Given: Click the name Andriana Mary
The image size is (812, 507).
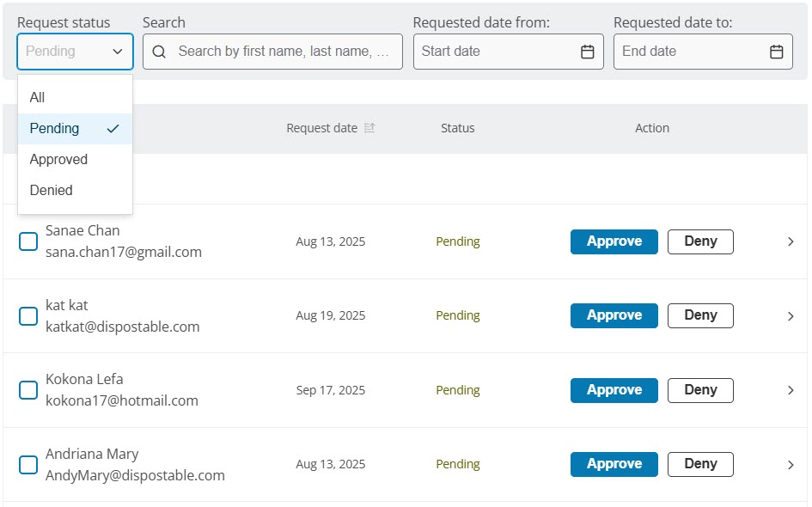Looking at the screenshot, I should (92, 455).
